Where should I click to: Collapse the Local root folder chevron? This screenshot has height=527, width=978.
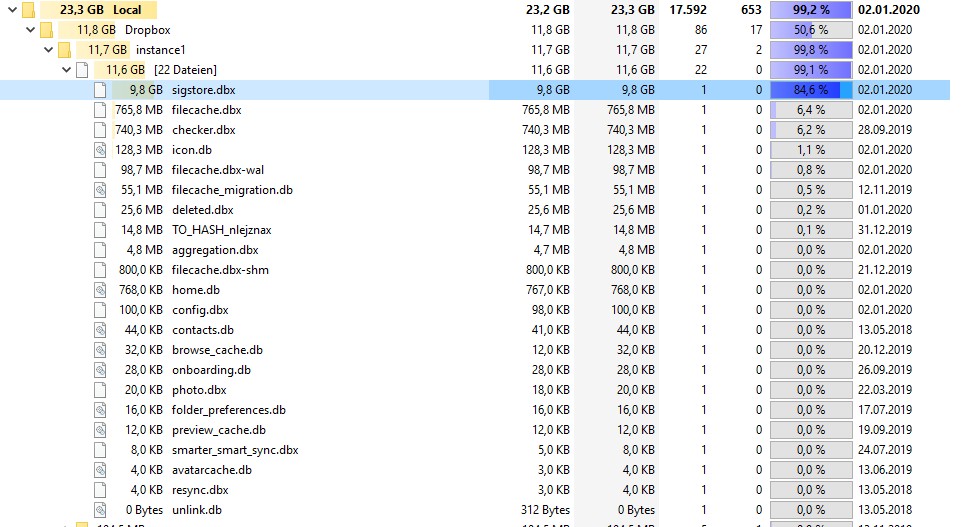[12, 10]
